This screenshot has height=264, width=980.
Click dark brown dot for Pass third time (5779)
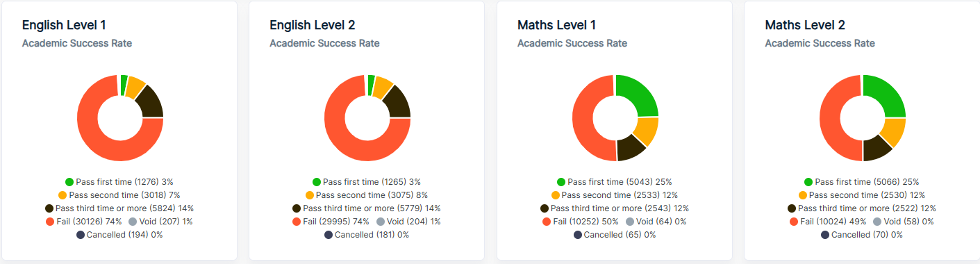297,208
